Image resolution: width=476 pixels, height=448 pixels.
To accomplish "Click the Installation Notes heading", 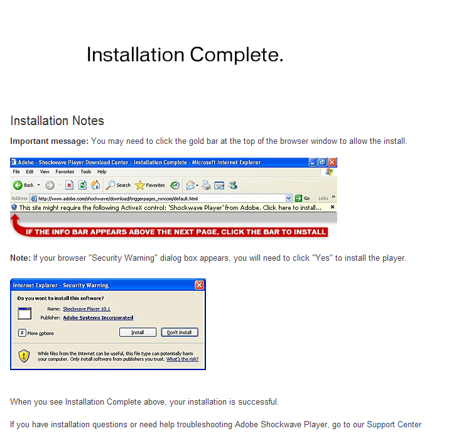I will (x=57, y=121).
